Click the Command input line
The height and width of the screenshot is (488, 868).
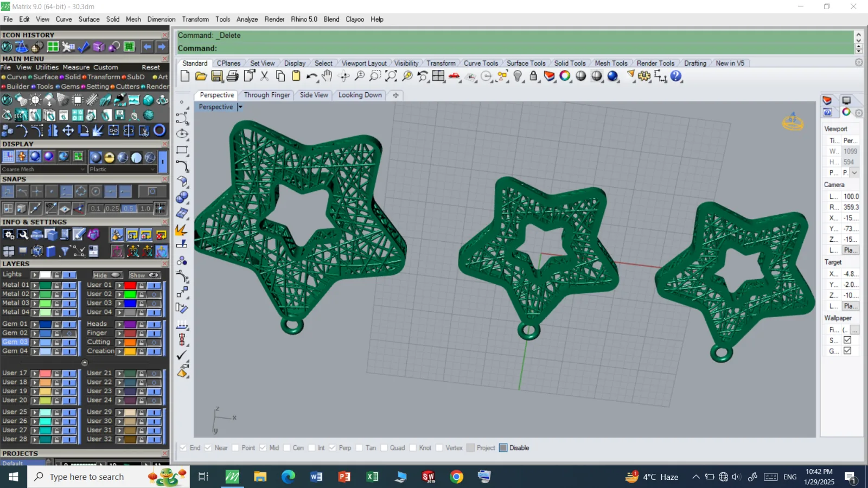(515, 48)
